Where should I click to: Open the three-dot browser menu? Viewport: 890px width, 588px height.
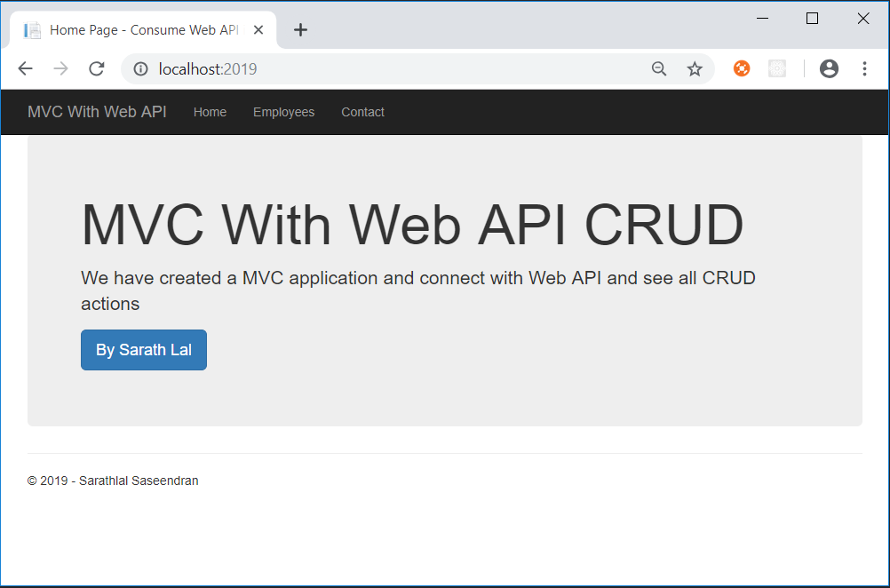point(864,68)
